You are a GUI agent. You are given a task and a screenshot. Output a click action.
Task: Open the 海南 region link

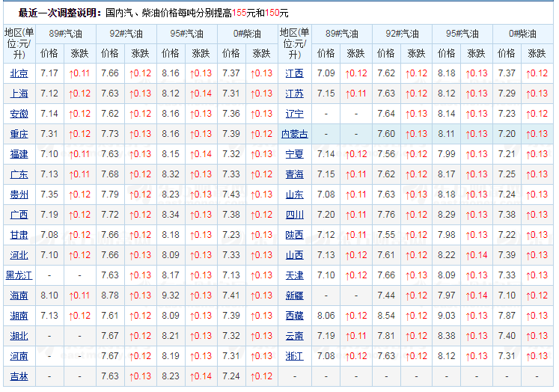tap(19, 295)
